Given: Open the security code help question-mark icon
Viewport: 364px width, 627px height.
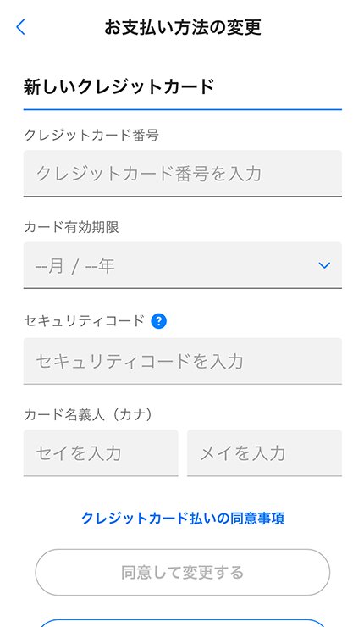Looking at the screenshot, I should (158, 321).
